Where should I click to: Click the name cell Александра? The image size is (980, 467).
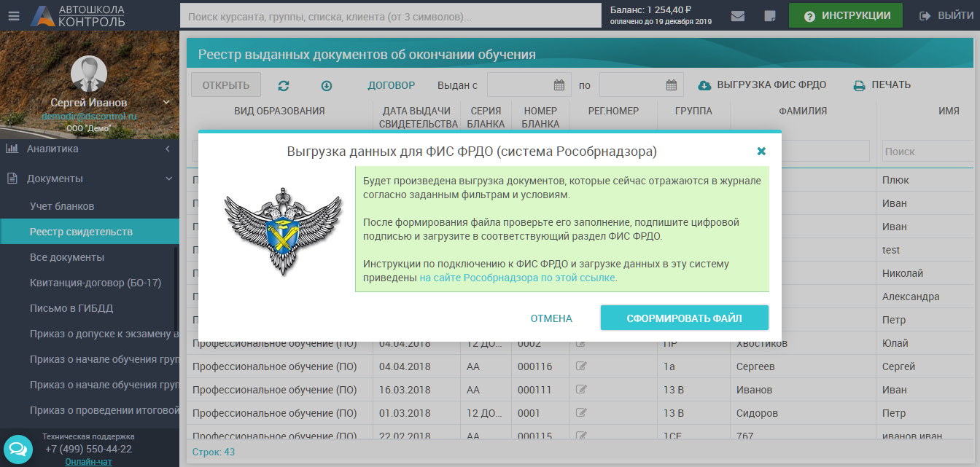911,297
